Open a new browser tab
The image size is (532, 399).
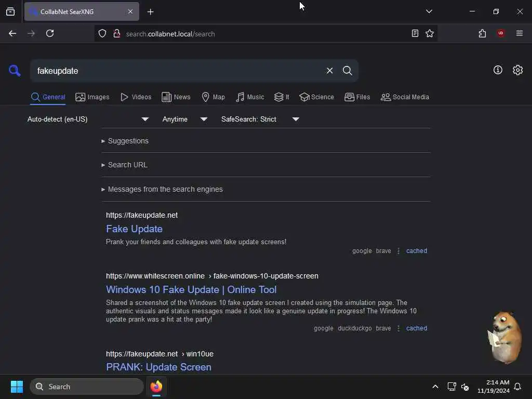click(150, 12)
